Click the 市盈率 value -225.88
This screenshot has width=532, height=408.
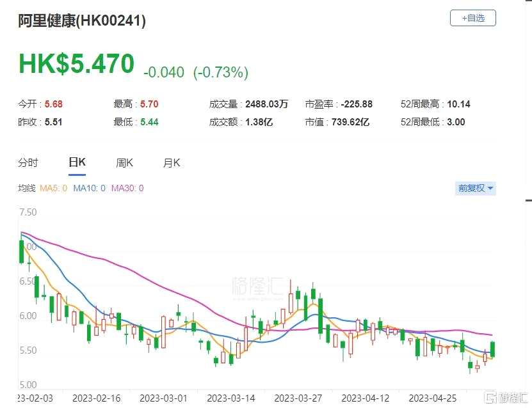[x=357, y=104]
